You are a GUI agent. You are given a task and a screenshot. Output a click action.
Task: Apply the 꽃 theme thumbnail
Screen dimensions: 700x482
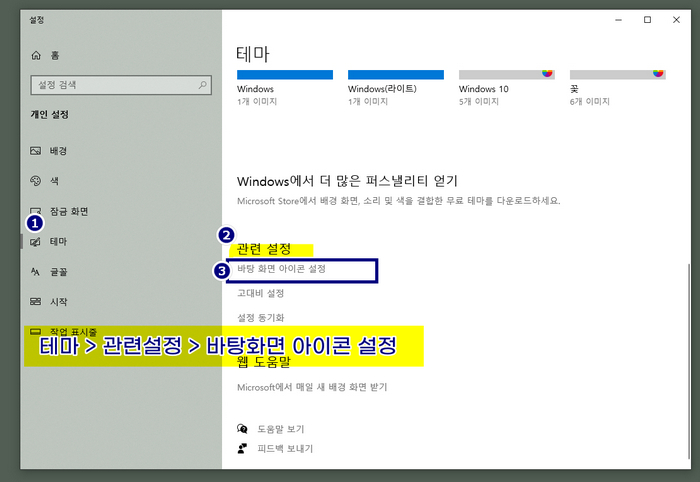617,75
